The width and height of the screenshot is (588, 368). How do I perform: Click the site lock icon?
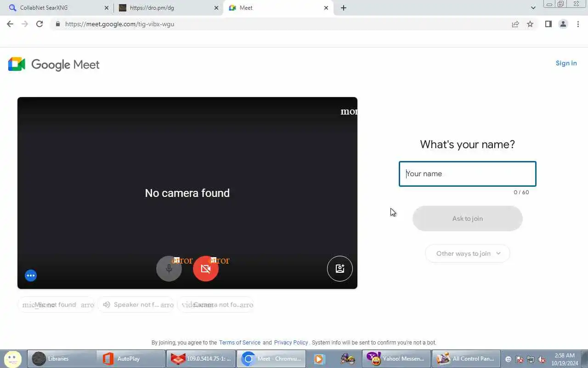click(57, 24)
